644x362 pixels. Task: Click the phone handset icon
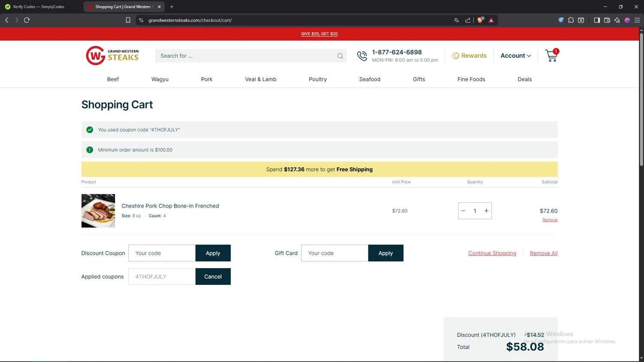pos(362,56)
